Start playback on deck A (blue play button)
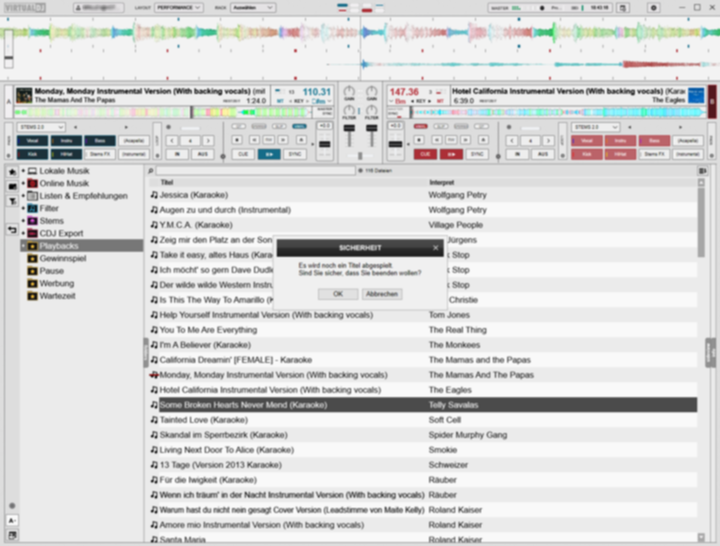Viewport: 720px width, 546px height. 269,154
